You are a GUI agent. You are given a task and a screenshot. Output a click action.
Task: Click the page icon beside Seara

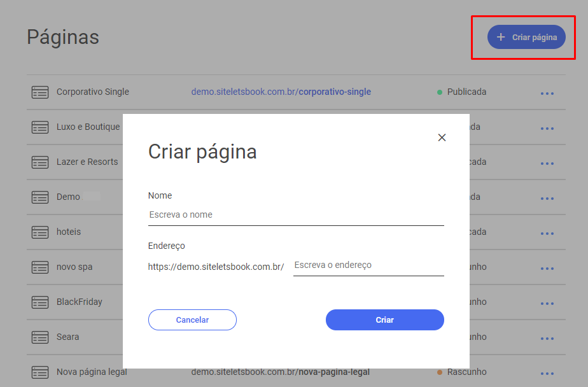[40, 338]
